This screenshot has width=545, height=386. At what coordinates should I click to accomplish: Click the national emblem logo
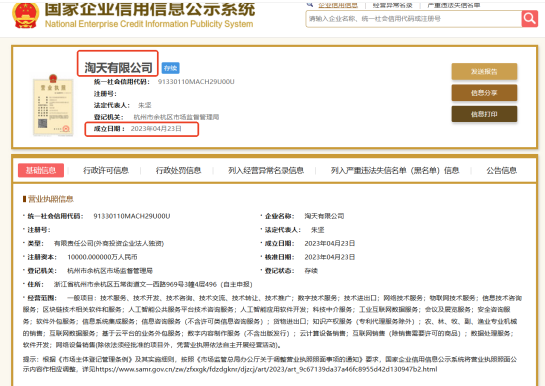click(25, 15)
